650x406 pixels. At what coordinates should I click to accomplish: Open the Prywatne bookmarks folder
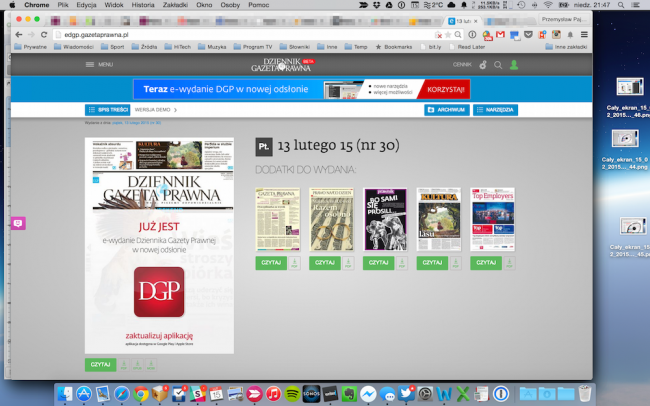30,47
